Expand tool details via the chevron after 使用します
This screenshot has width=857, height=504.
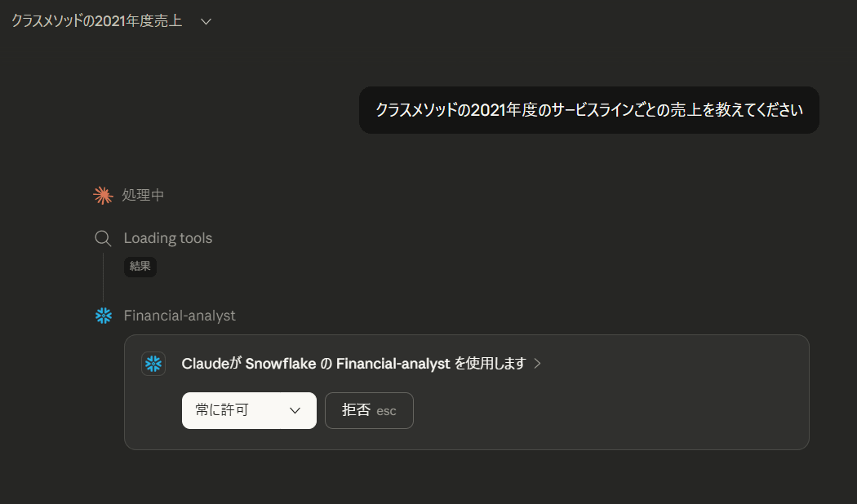click(x=537, y=364)
